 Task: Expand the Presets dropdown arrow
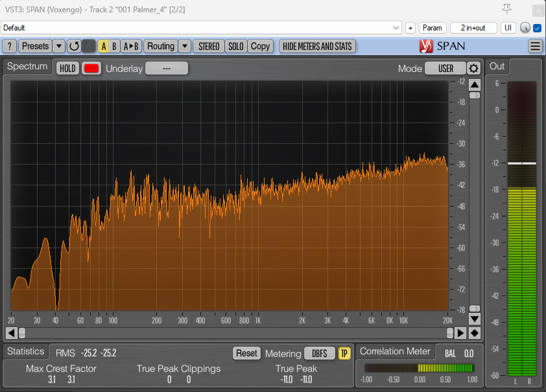pos(59,46)
